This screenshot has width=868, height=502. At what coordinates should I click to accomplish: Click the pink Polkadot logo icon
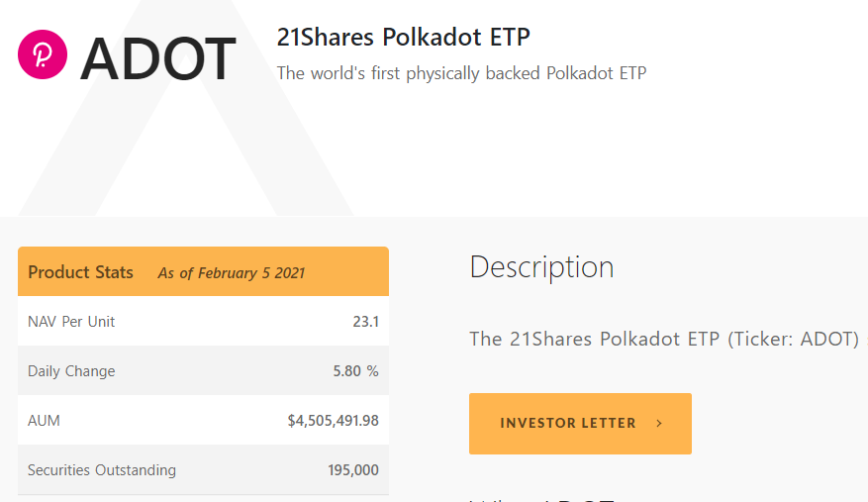click(x=43, y=54)
